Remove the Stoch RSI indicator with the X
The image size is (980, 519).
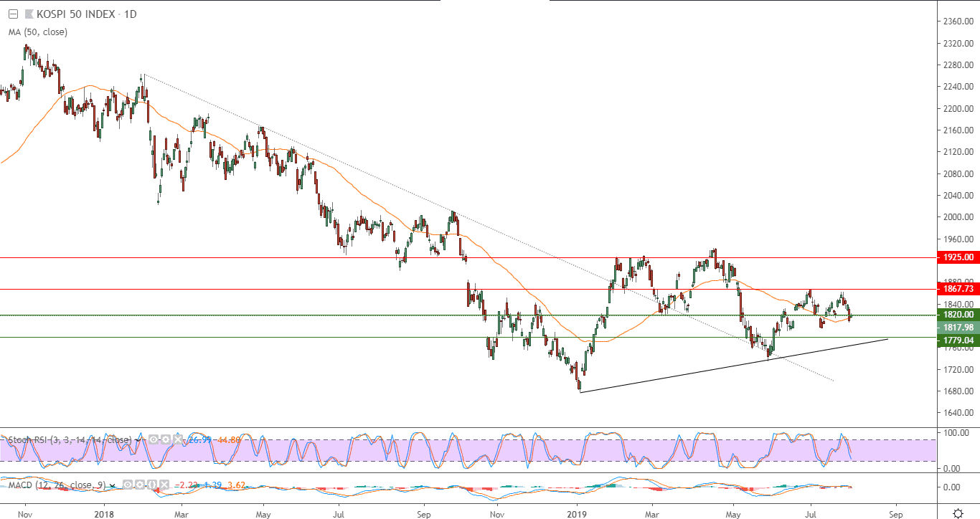pyautogui.click(x=178, y=439)
